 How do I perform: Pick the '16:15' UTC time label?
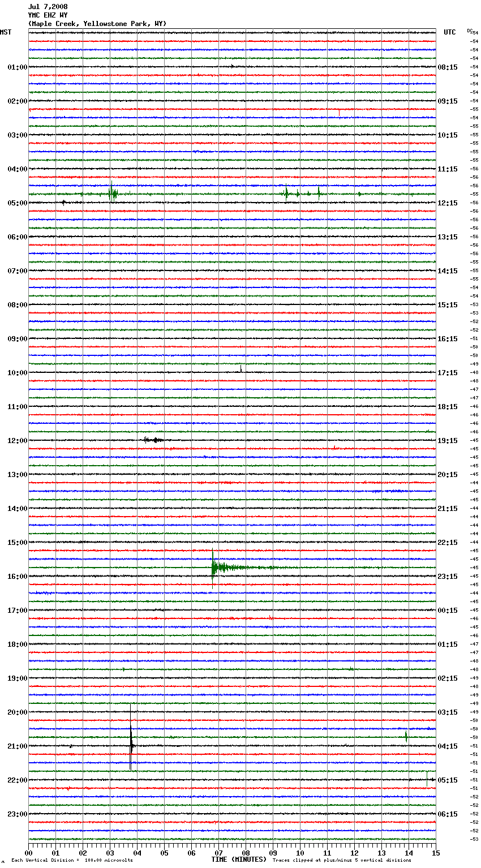(x=448, y=339)
